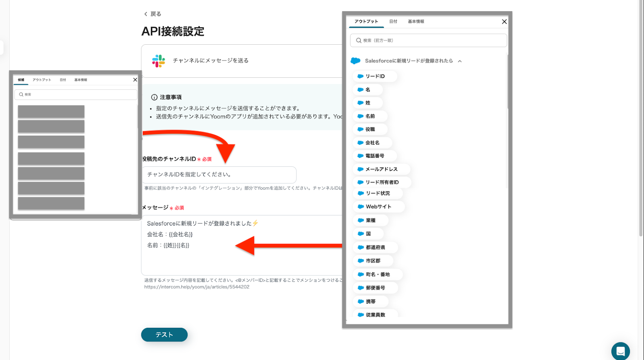Open the chat support launcher icon

click(620, 351)
